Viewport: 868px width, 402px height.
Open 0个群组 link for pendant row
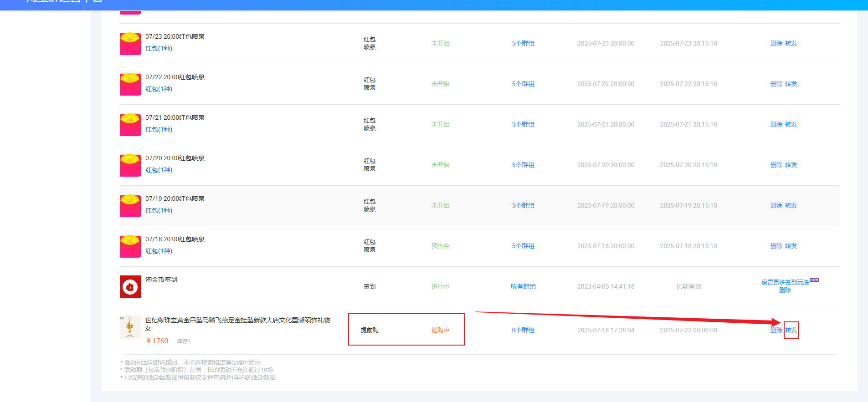pos(523,330)
